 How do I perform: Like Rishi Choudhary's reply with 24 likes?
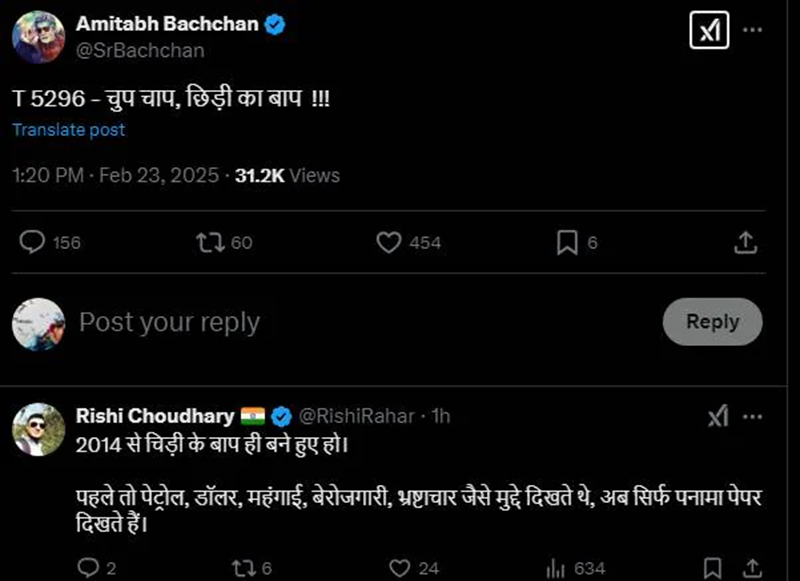(x=399, y=568)
